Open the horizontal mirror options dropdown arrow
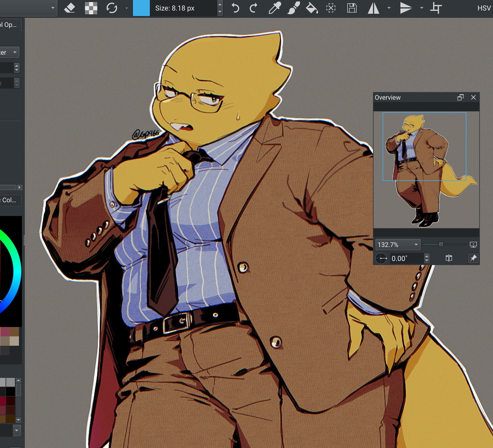493x448 pixels. 389,8
